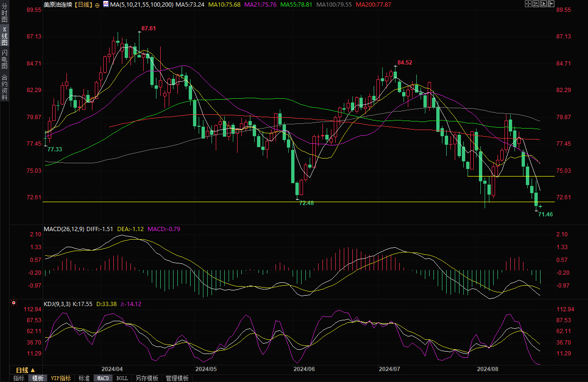Click the small red marker icon beside KDJ

pyautogui.click(x=14, y=303)
